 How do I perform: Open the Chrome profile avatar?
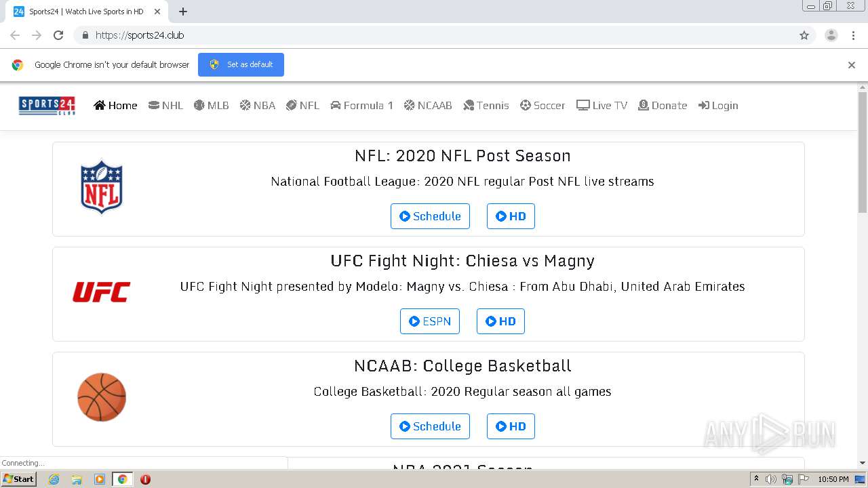[x=831, y=35]
